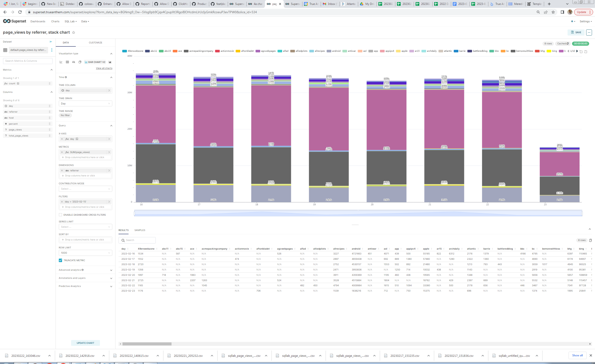Collapse the Advanced Analytics section
595x364 pixels.
(111, 270)
